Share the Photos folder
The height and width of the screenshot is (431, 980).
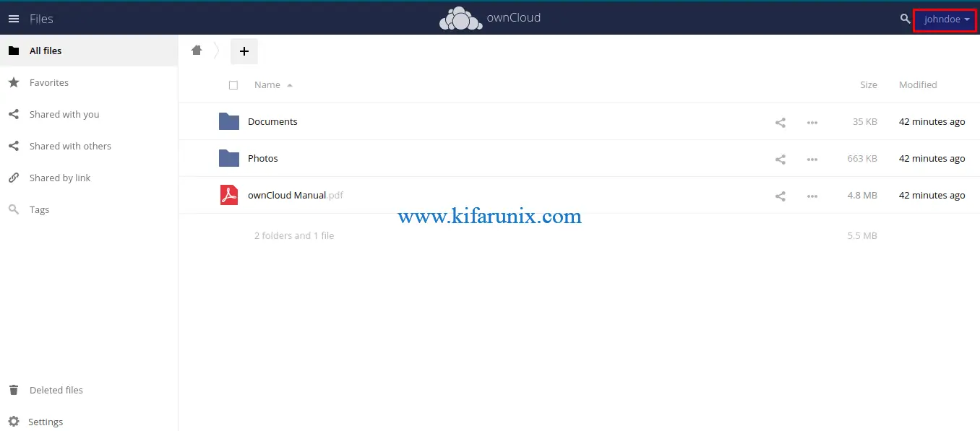[781, 160]
